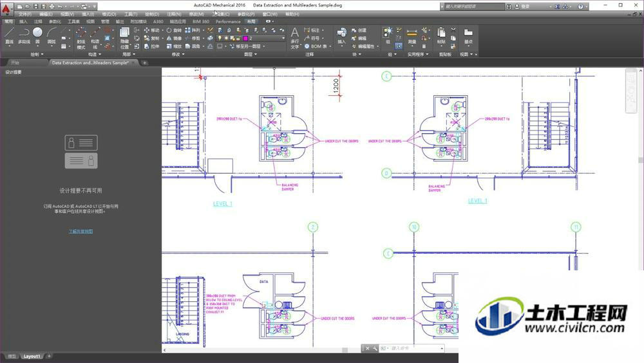644x363 pixels.
Task: Click the Measure (测量) tool
Action: [x=412, y=36]
